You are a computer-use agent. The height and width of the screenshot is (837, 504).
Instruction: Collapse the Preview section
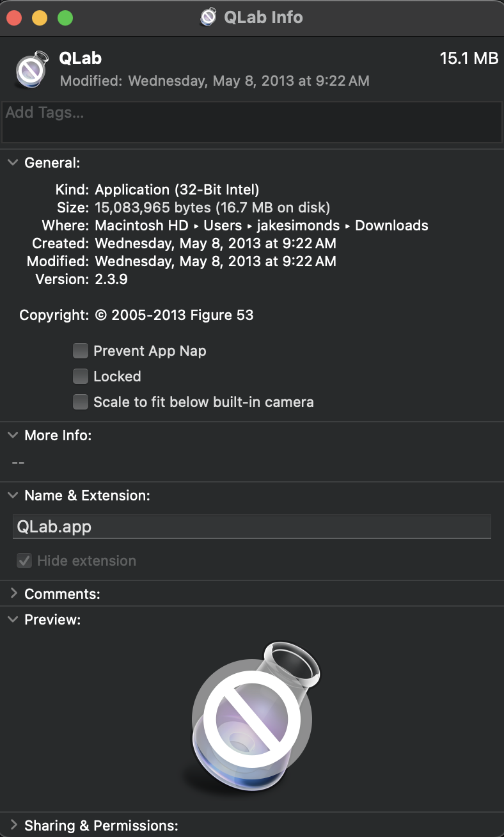click(12, 619)
